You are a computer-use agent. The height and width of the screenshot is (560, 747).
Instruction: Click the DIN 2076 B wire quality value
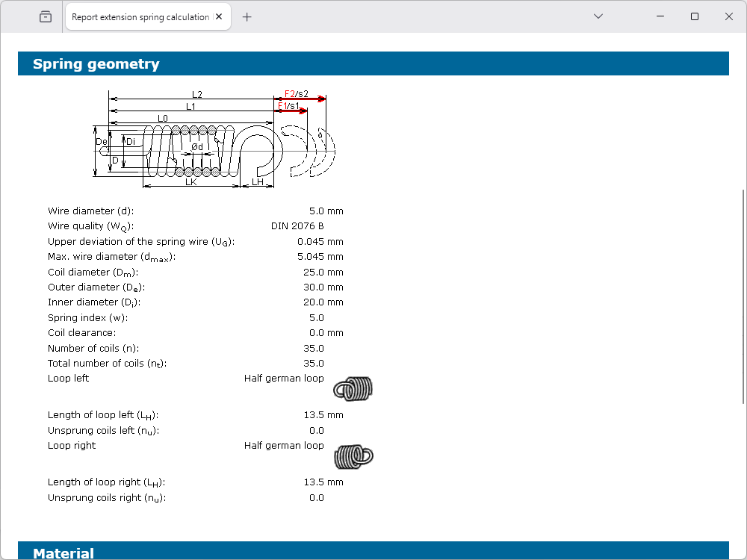pos(297,226)
